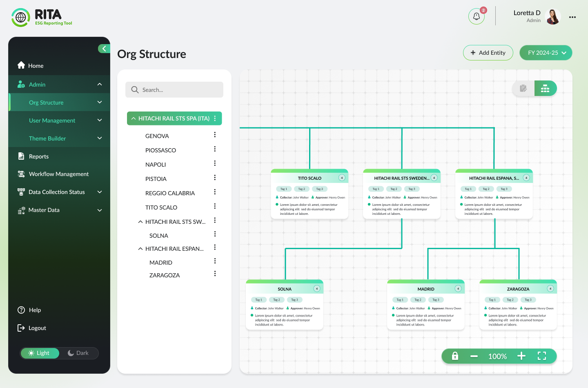Viewport: 588px width, 388px height.
Task: Expand the Master Data chevron
Action: click(x=100, y=210)
